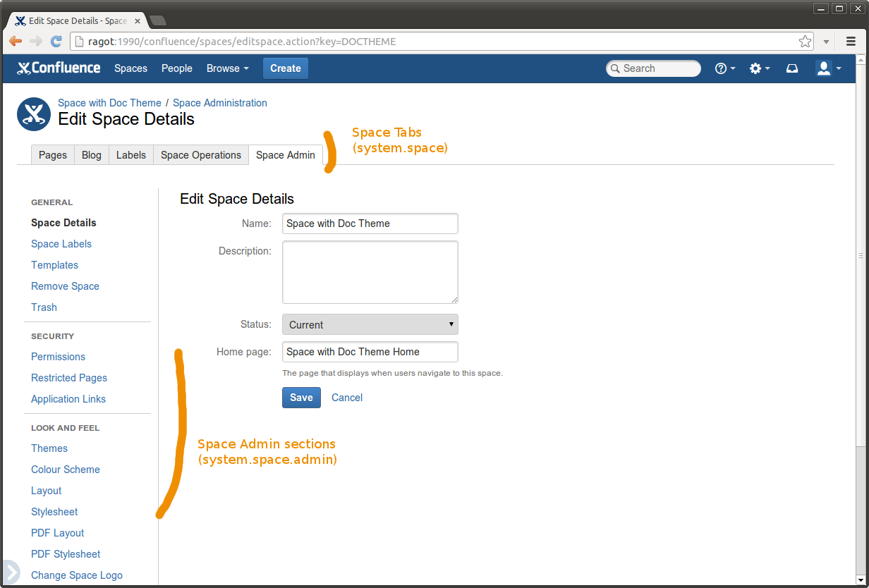Open Colour Scheme in sidebar
The height and width of the screenshot is (588, 869).
tap(66, 470)
